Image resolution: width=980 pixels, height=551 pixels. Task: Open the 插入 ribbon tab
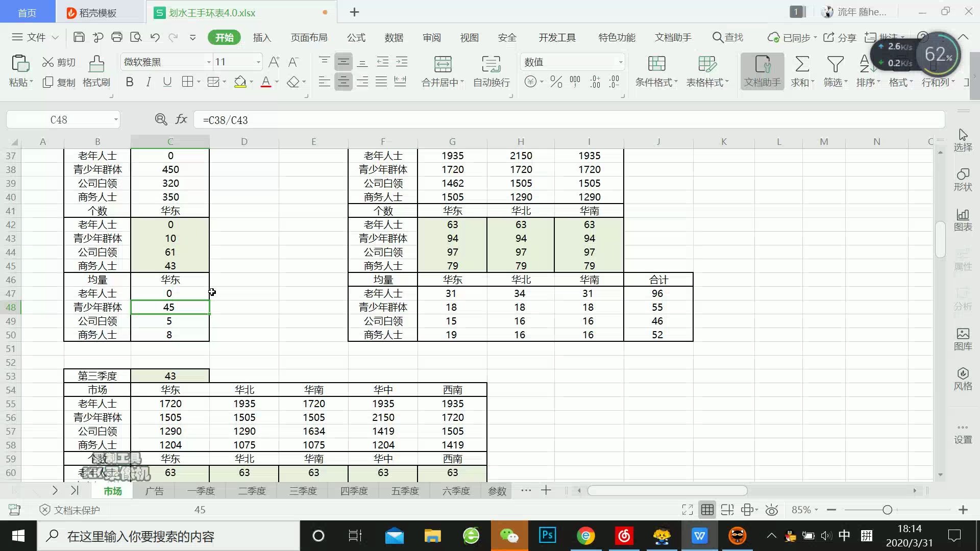(262, 37)
